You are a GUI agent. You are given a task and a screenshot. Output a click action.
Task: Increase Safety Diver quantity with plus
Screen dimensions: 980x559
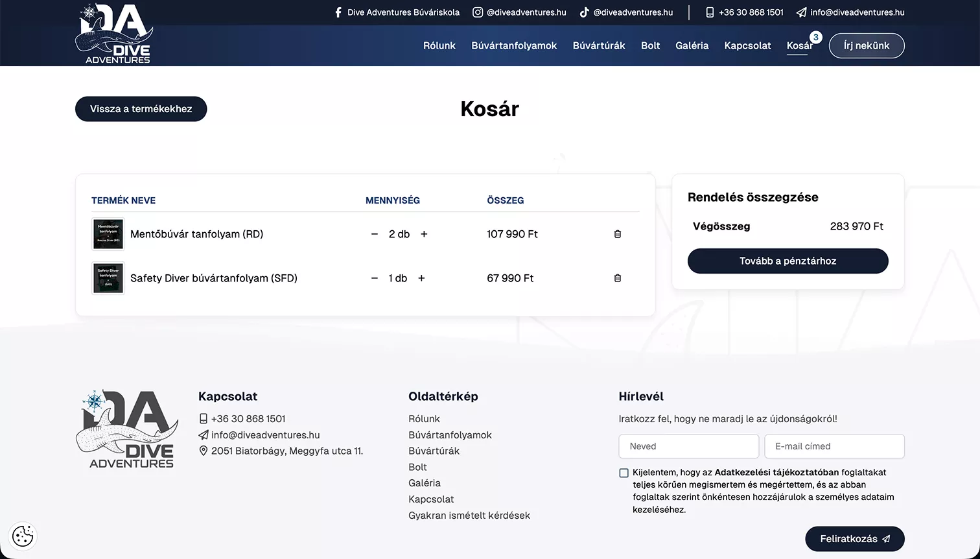click(x=421, y=278)
